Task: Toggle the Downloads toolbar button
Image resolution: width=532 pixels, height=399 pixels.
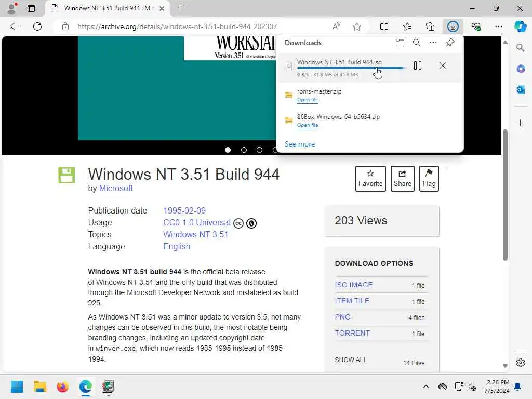Action: 453,26
